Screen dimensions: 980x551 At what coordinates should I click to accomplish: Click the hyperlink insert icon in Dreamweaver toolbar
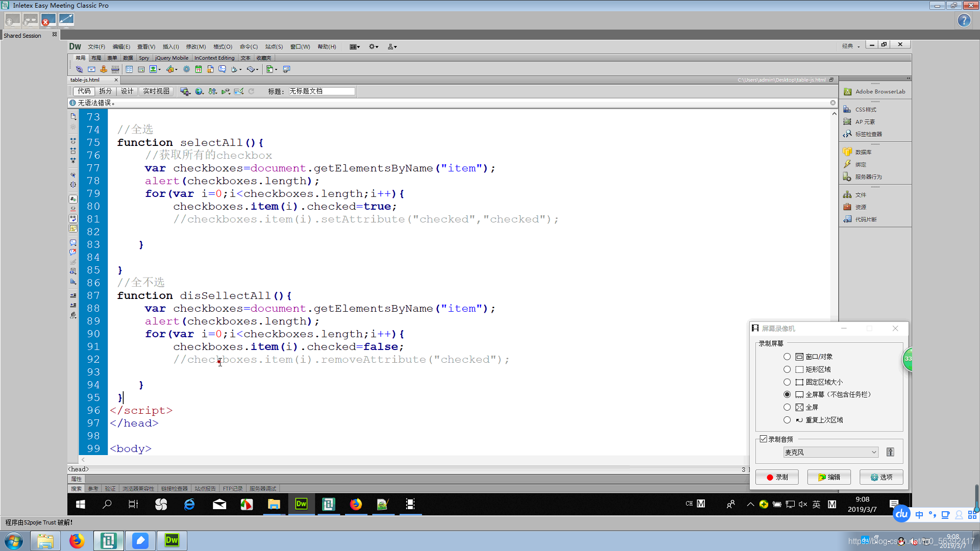point(79,69)
